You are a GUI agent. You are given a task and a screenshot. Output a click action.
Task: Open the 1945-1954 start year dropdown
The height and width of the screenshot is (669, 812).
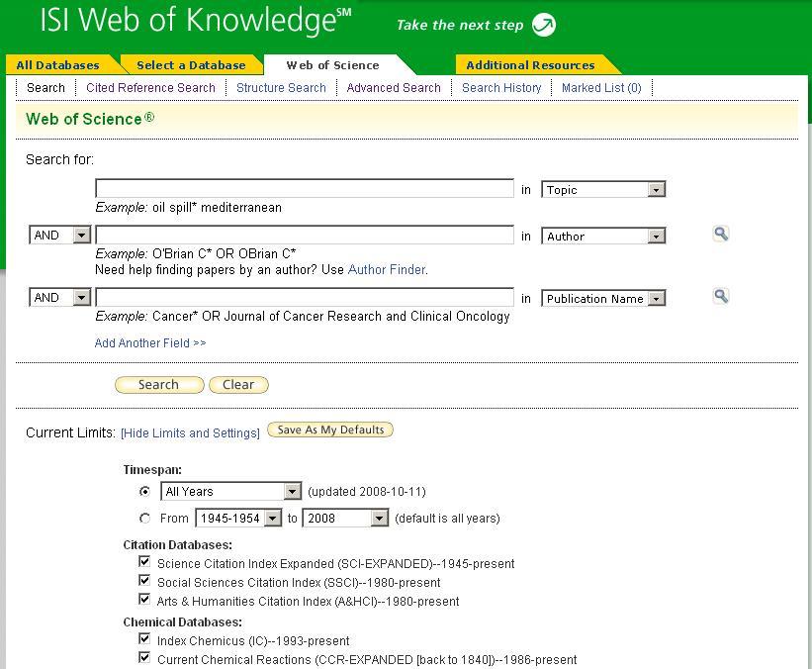tap(238, 519)
